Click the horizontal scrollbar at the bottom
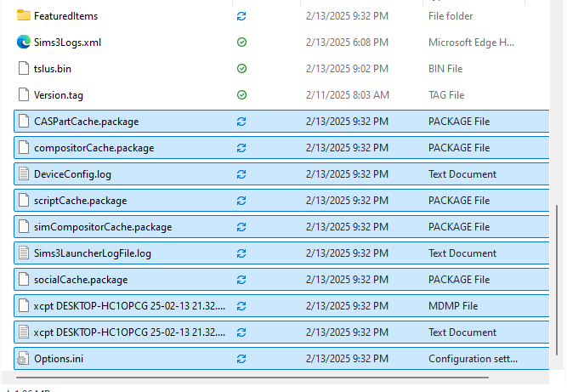The height and width of the screenshot is (392, 567). point(252,378)
